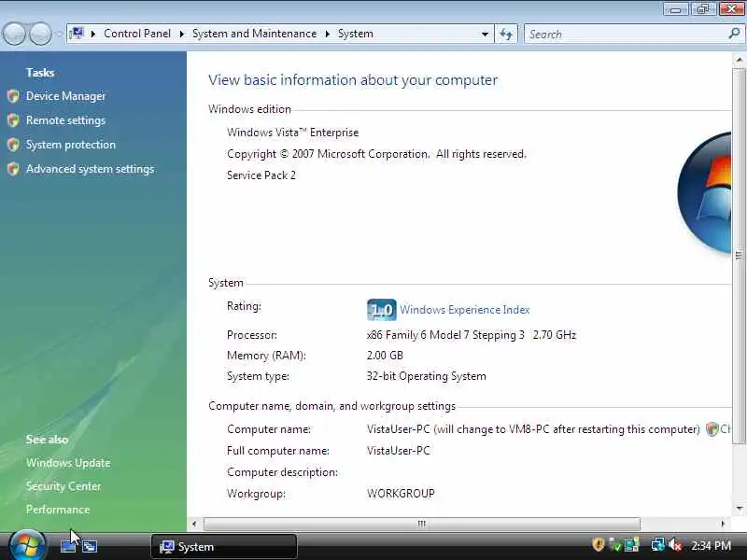The height and width of the screenshot is (560, 747).
Task: Click the security shield tray icon
Action: [598, 544]
